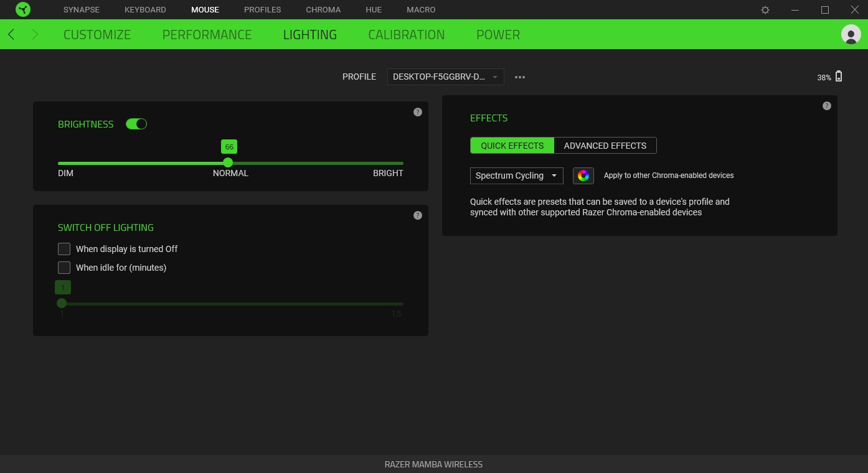Go back with the left arrow
The width and height of the screenshot is (868, 473).
point(11,34)
